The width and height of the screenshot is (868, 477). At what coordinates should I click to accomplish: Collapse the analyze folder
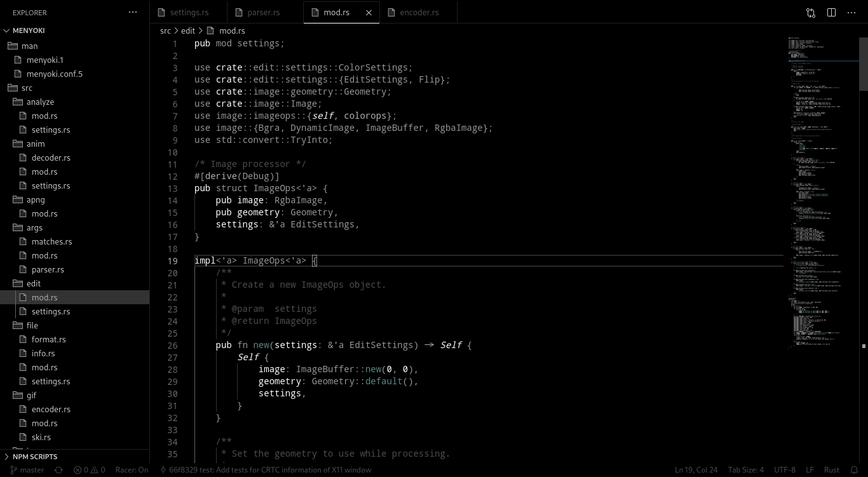click(74, 102)
